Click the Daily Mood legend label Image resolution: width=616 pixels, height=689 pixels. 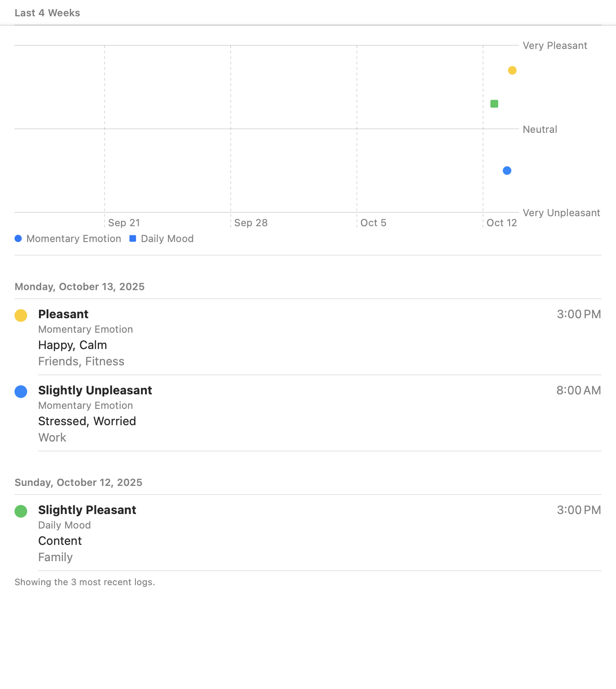pos(167,238)
